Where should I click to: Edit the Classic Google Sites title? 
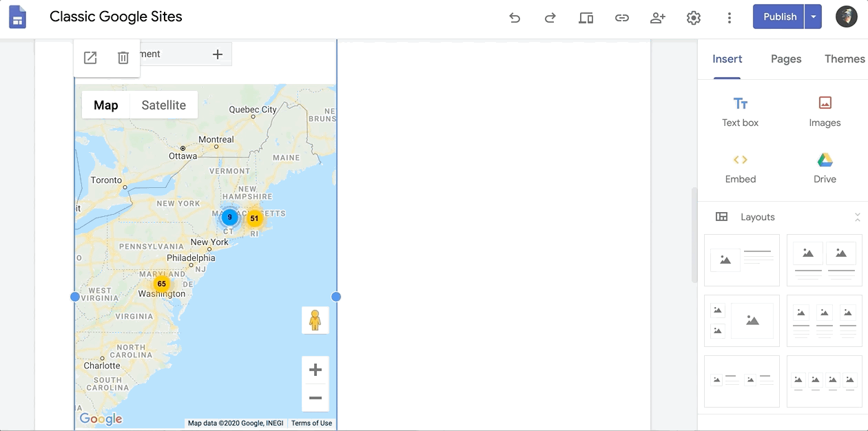(116, 17)
